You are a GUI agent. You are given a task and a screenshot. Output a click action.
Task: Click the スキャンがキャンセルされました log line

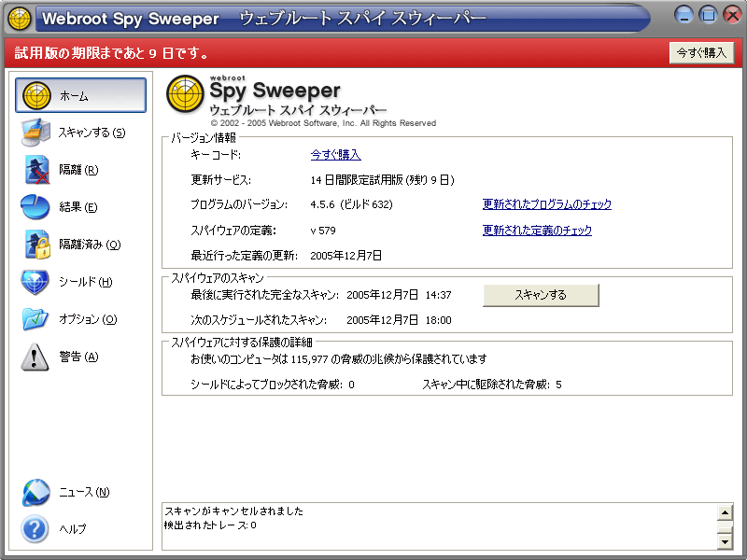234,511
